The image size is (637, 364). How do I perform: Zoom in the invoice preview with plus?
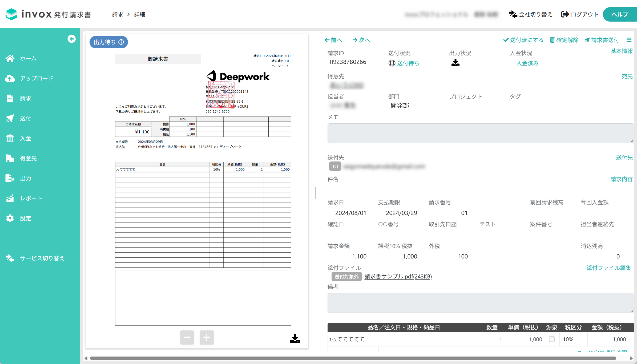point(207,338)
